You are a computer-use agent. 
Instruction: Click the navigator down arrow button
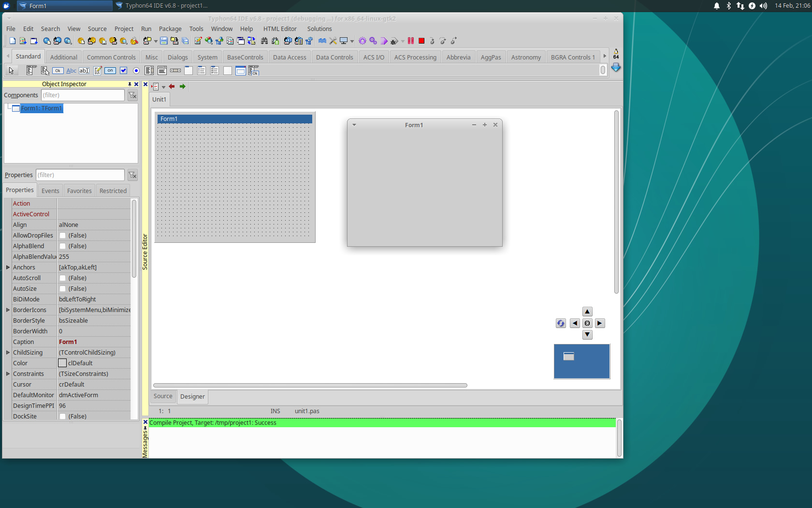[587, 335]
